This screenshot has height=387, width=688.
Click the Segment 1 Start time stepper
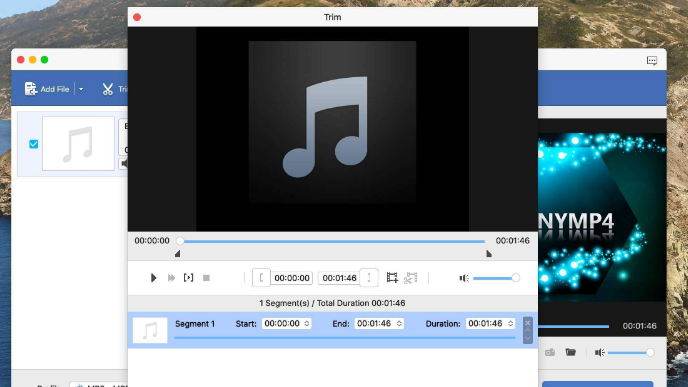tap(307, 323)
